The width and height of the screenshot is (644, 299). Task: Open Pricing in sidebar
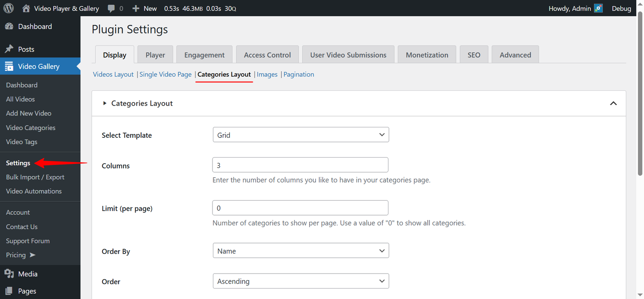pos(16,255)
